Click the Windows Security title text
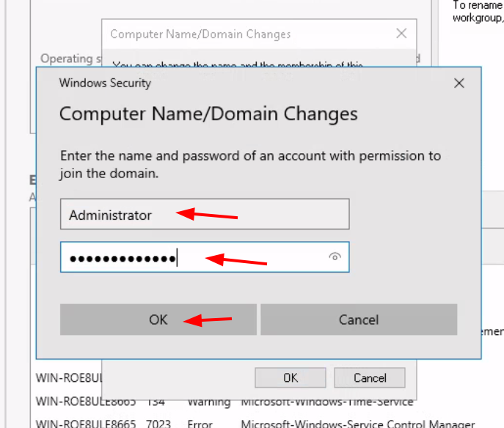The image size is (504, 428). 105,83
